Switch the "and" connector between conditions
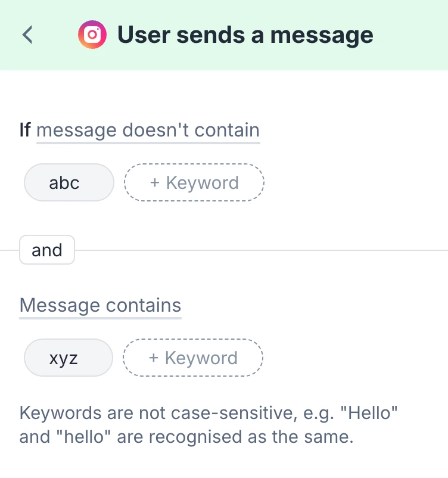 pos(47,250)
